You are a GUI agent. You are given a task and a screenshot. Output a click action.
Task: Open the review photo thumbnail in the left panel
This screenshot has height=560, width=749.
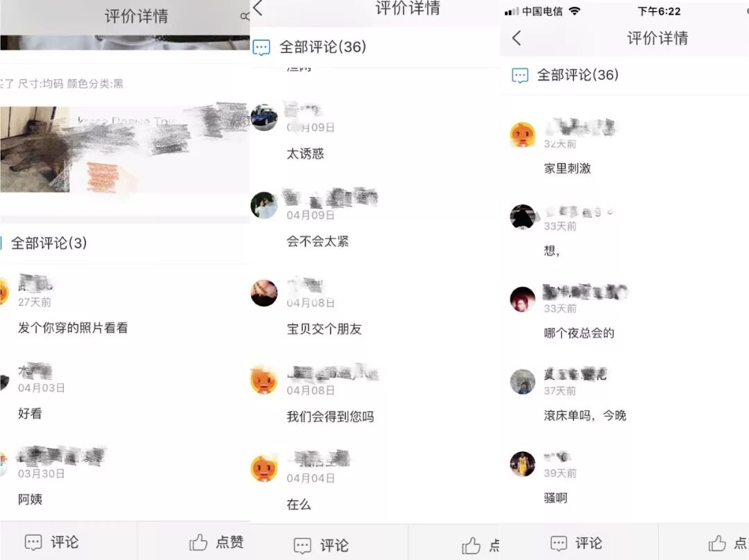pyautogui.click(x=35, y=150)
